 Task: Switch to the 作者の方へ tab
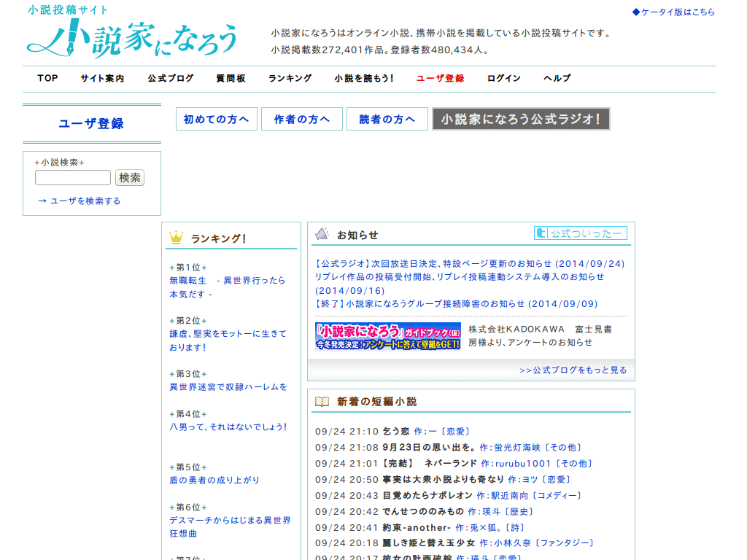click(301, 119)
